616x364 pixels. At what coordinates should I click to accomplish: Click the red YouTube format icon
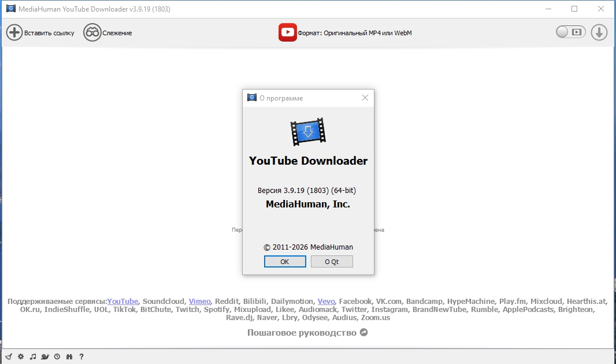click(288, 32)
